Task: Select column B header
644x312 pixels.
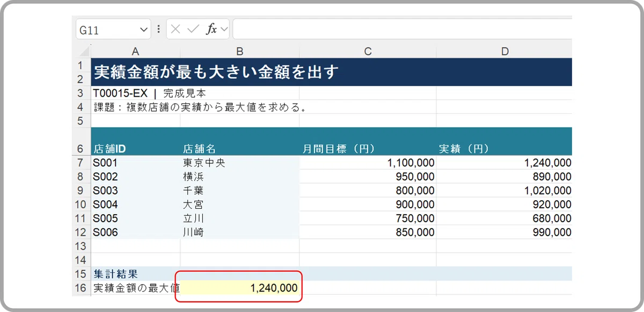Action: pos(240,51)
